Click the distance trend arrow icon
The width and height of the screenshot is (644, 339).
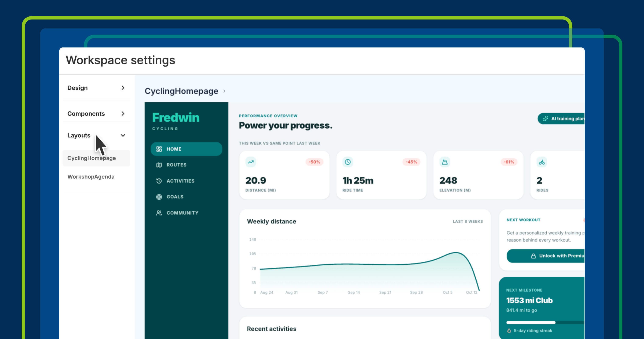[251, 162]
